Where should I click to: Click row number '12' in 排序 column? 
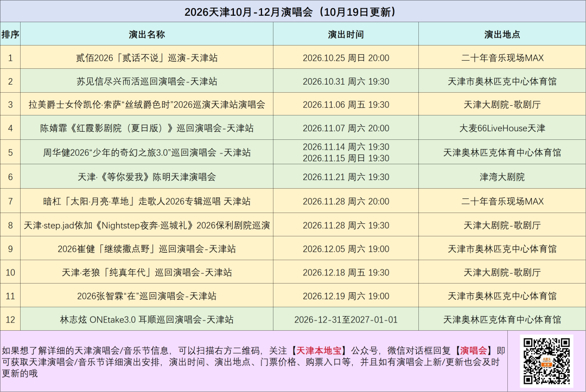(10, 319)
